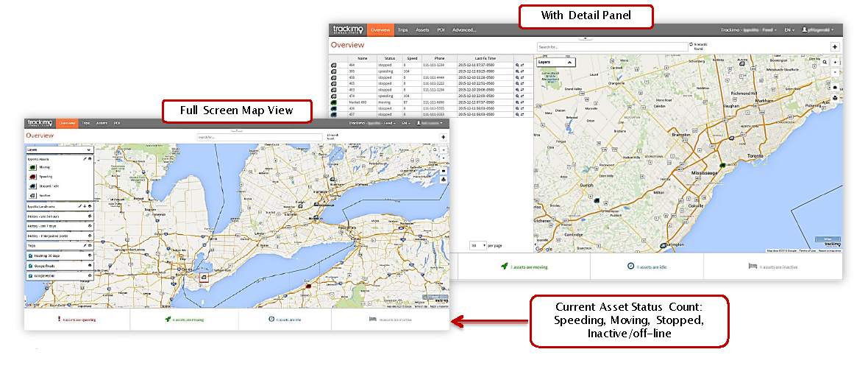
Task: Click assets are inactive status in Full Screen Map
Action: (391, 320)
